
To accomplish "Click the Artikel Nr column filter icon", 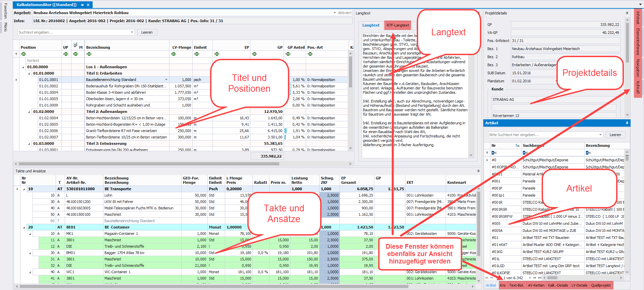I will (494, 153).
